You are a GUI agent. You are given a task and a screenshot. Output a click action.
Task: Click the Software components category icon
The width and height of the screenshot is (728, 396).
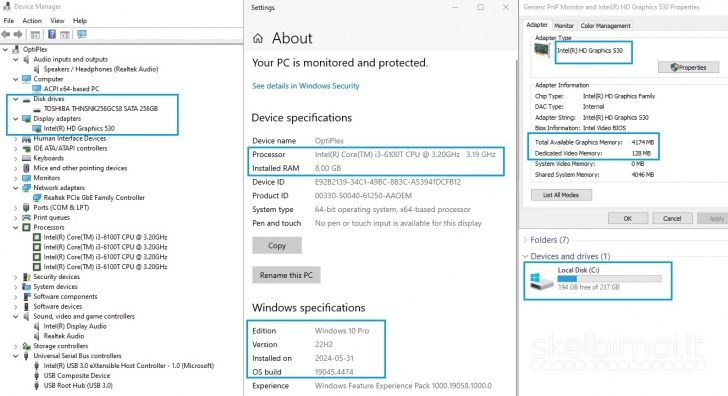[26, 297]
